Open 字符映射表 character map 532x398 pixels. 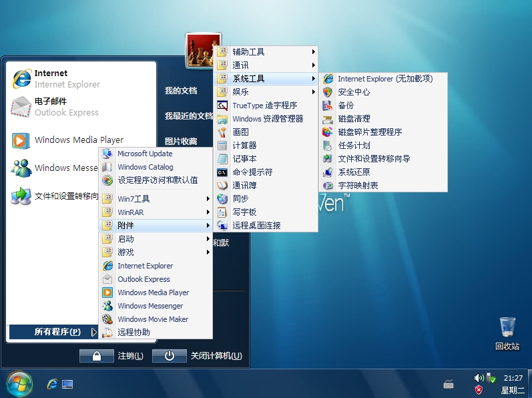(383, 185)
